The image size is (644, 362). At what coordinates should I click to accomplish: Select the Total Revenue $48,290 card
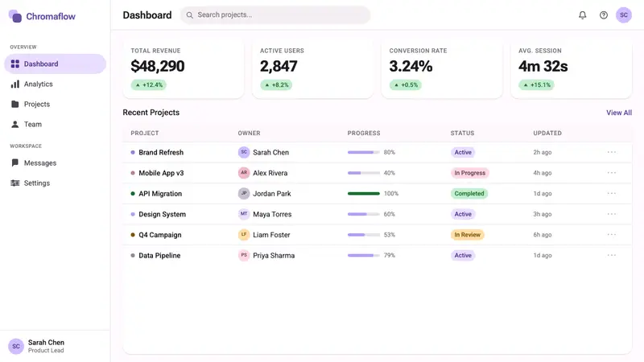pos(184,68)
